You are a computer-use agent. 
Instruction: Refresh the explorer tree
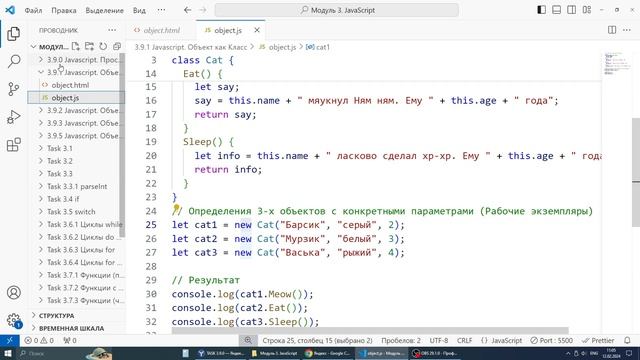coord(103,47)
